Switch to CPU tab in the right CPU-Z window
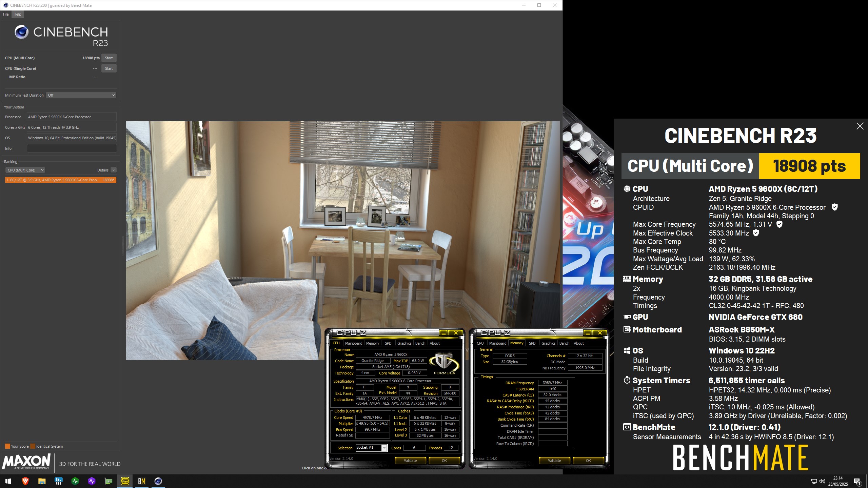The width and height of the screenshot is (868, 488). click(x=480, y=343)
